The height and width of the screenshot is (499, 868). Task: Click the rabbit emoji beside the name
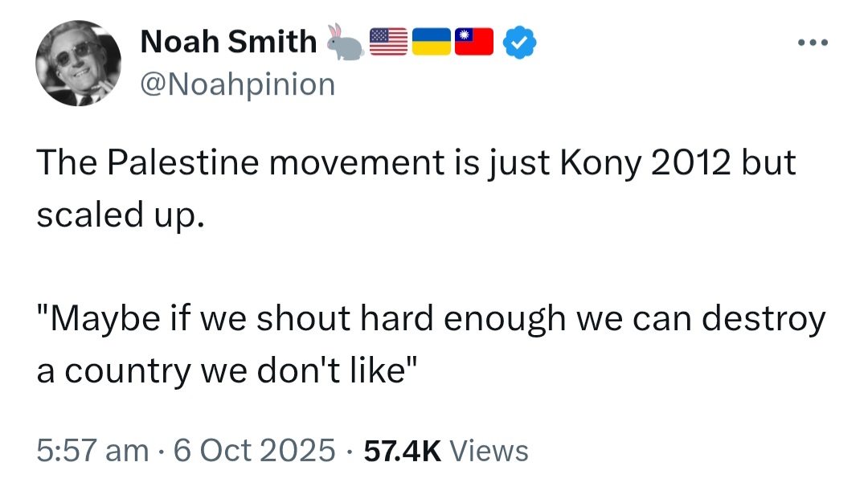click(x=345, y=42)
